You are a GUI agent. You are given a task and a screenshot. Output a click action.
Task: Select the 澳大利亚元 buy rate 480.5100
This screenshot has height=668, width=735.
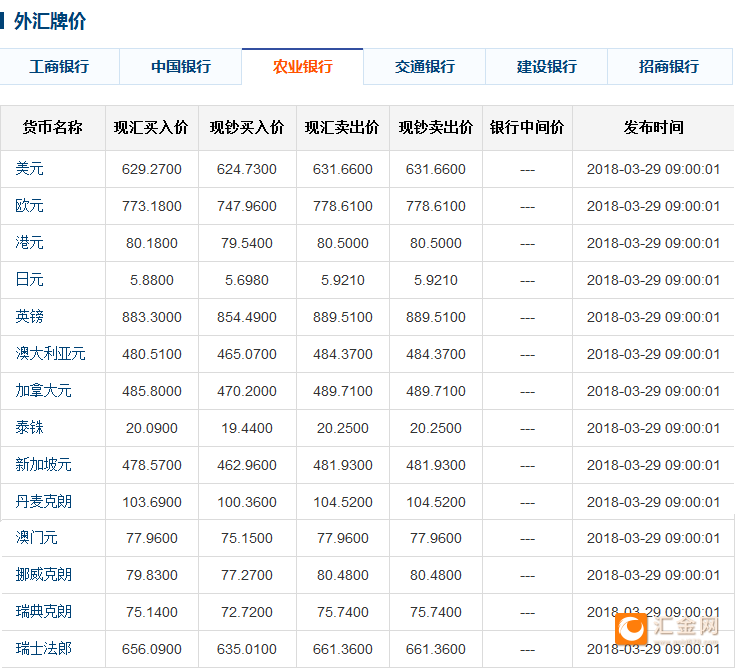pos(151,354)
